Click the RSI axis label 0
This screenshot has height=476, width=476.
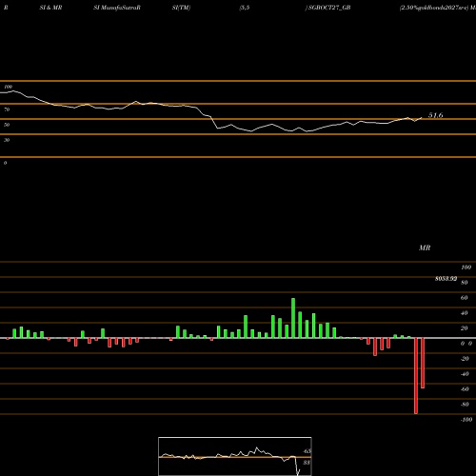(5, 163)
